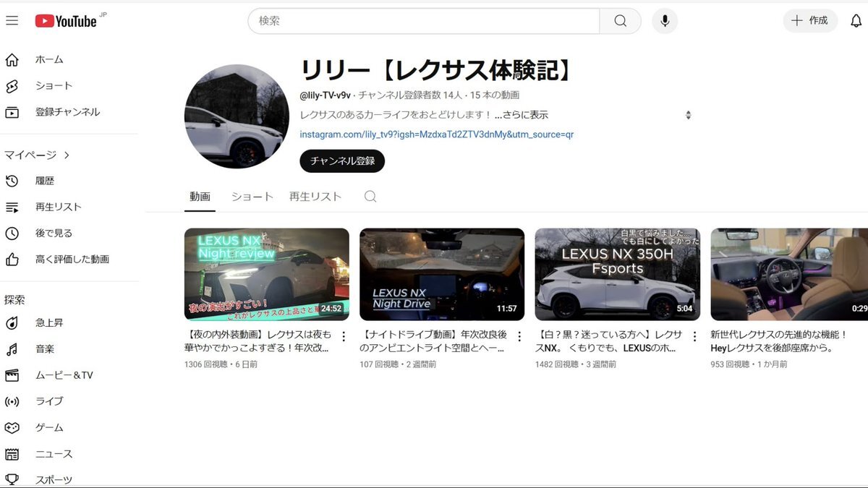Click the 検索 search input field
The width and height of the screenshot is (868, 488).
[424, 21]
